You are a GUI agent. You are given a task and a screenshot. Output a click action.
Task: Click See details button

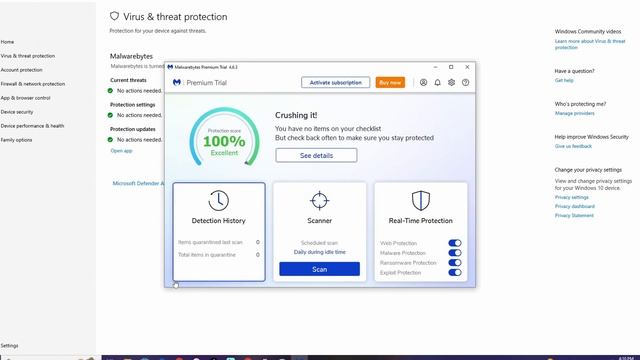[316, 156]
